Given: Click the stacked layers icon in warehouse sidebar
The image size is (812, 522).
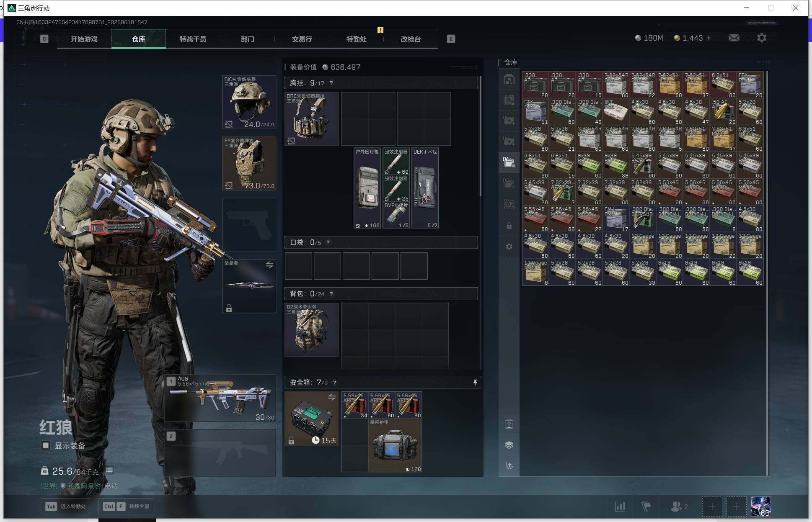Looking at the screenshot, I should point(509,445).
